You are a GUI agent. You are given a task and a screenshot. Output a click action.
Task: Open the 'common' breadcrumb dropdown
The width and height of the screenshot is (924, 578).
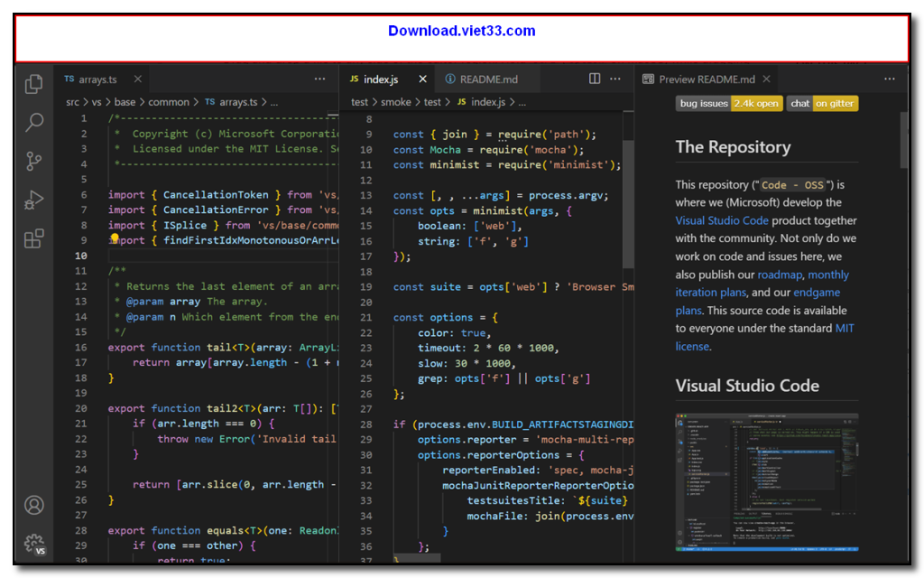pos(168,102)
